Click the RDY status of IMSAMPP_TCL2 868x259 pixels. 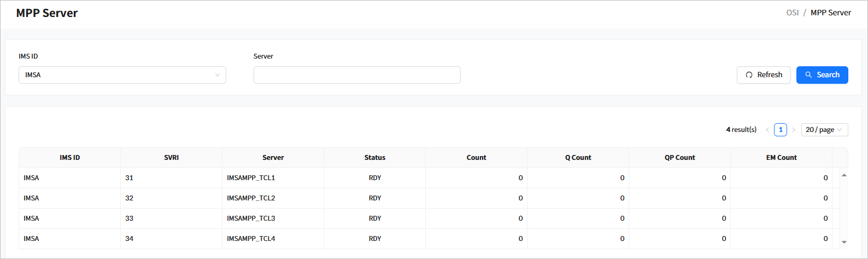(374, 198)
